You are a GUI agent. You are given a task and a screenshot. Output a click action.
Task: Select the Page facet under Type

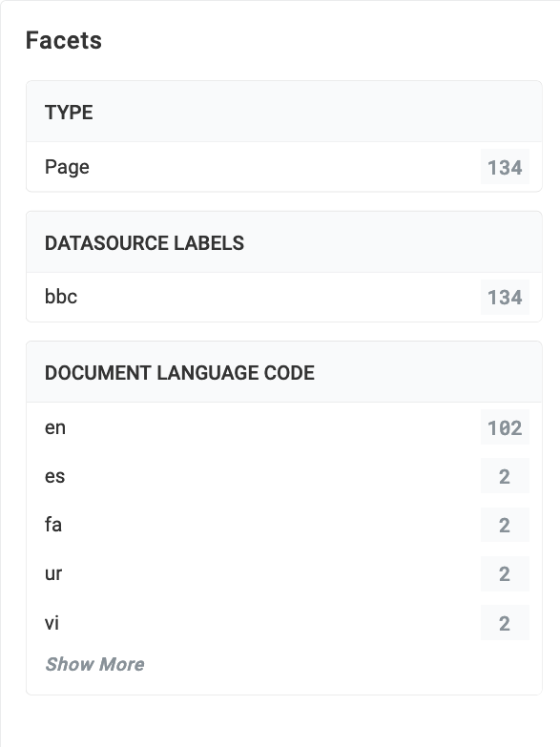67,167
